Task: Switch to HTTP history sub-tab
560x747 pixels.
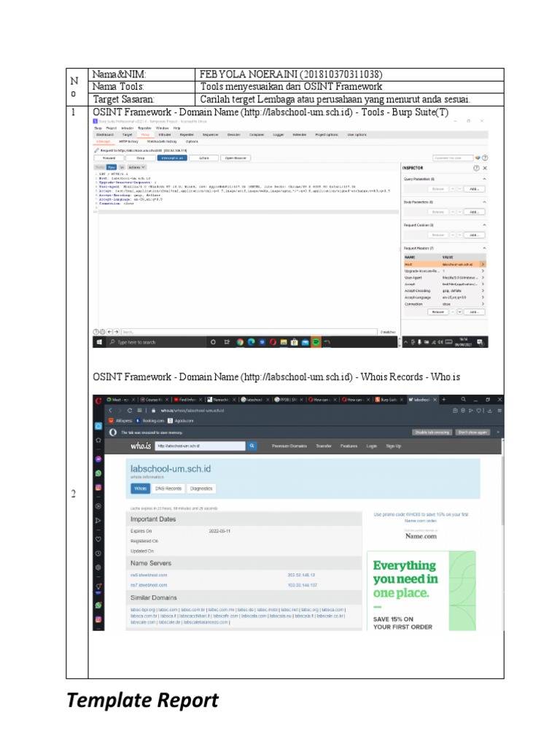Action: pyautogui.click(x=128, y=142)
